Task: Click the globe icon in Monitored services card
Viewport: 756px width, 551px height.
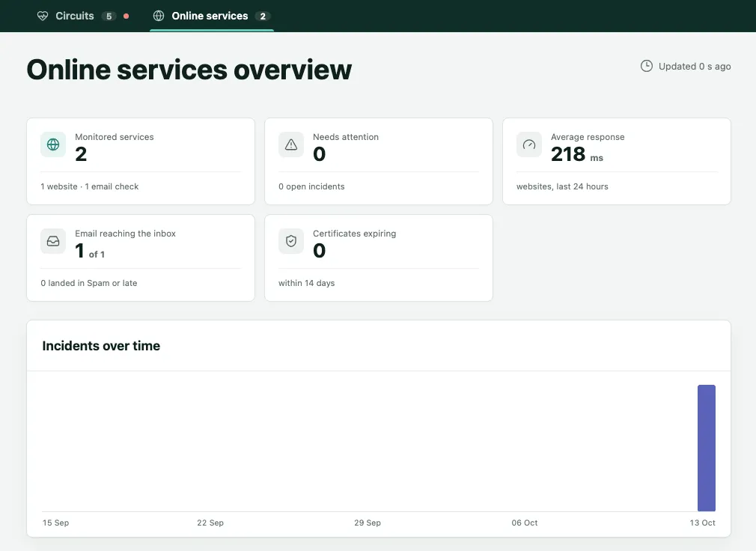Action: (53, 144)
